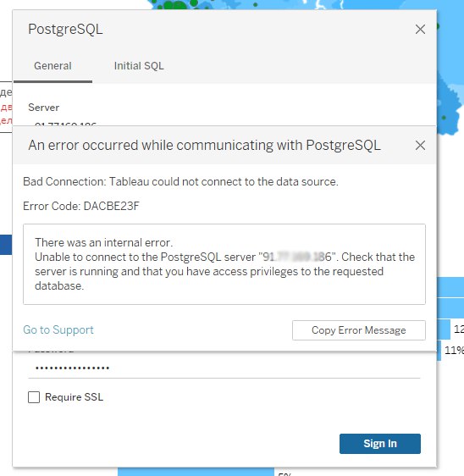Click the blue chart bar below the dialog
The height and width of the screenshot is (476, 464).
click(196, 472)
